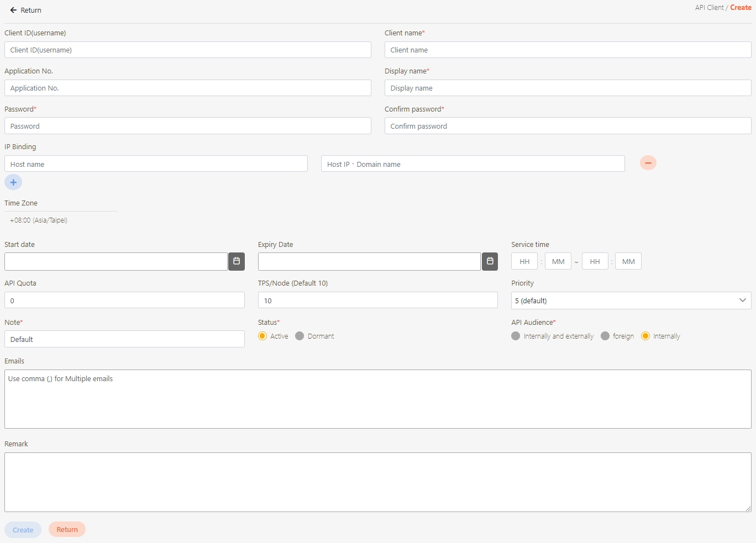The width and height of the screenshot is (756, 543).
Task: Select the Dormant status radio button
Action: [x=300, y=336]
